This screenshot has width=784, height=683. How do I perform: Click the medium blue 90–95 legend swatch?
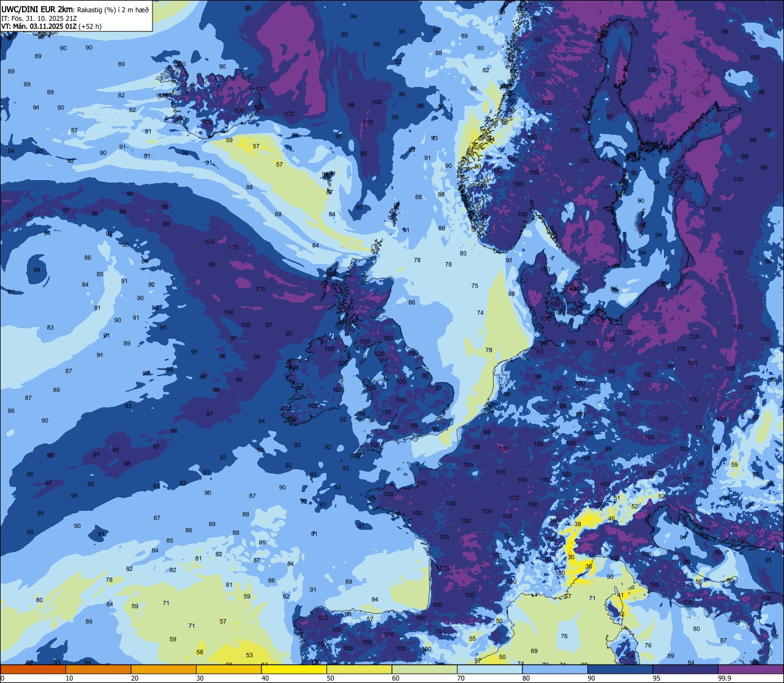click(x=620, y=669)
